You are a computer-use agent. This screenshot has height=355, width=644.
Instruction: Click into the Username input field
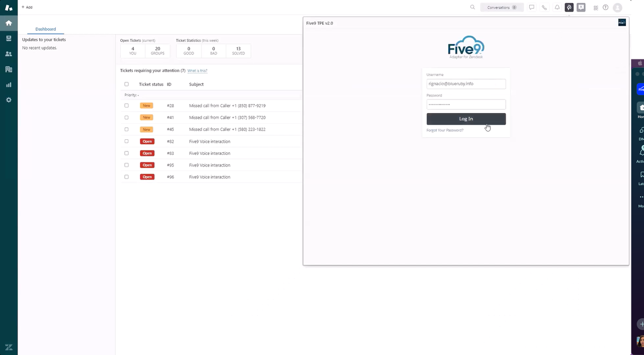click(x=466, y=84)
